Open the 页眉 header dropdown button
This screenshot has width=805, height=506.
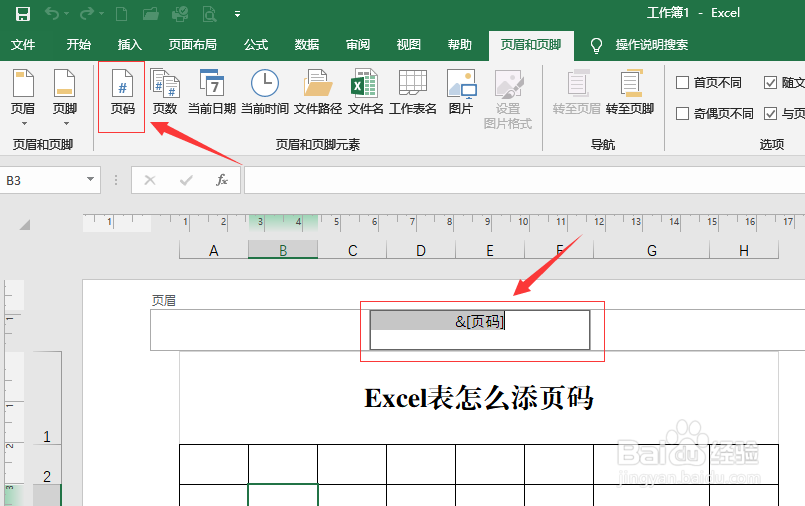[x=23, y=98]
